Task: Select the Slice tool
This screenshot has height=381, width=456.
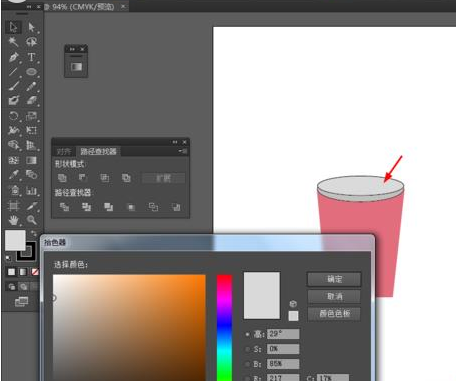Action: click(x=31, y=205)
